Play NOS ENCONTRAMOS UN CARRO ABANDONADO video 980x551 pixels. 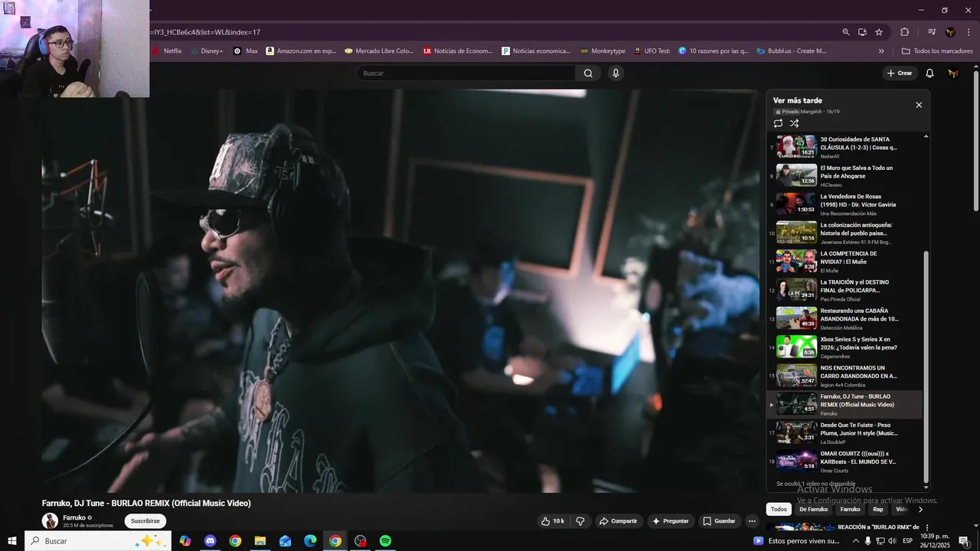(845, 376)
